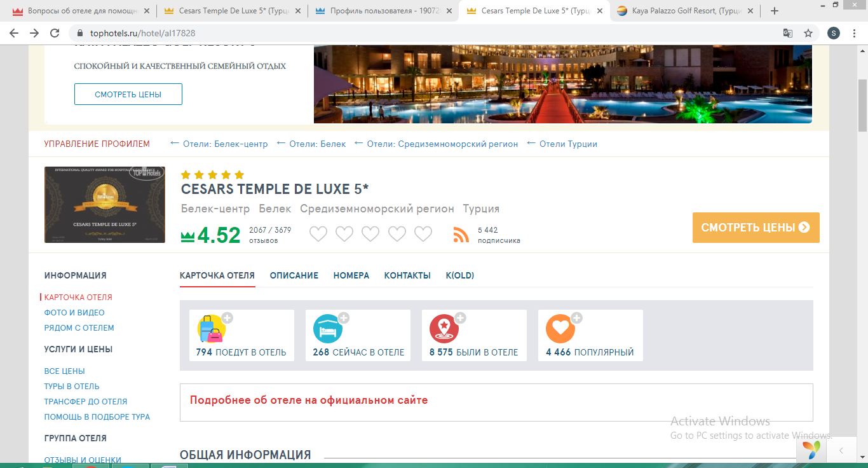
Task: Switch to 'Вопросы об отеле для помощн' tab
Action: 79,11
